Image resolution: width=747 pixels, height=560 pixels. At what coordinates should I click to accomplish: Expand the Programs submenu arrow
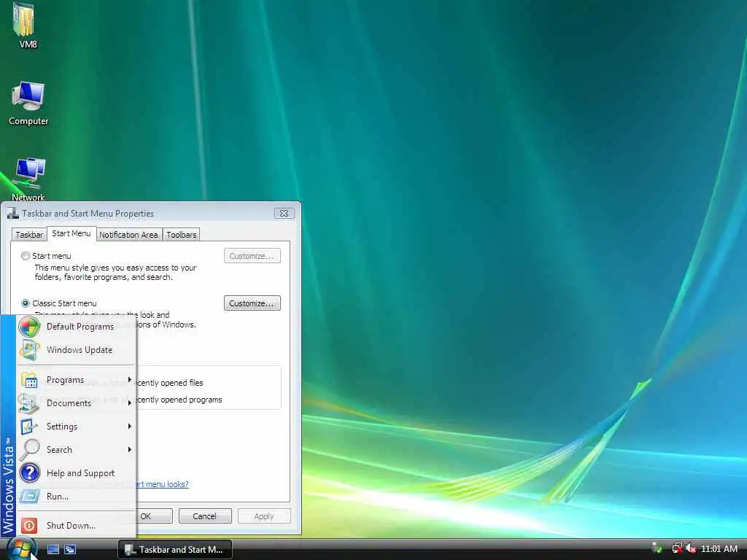130,379
